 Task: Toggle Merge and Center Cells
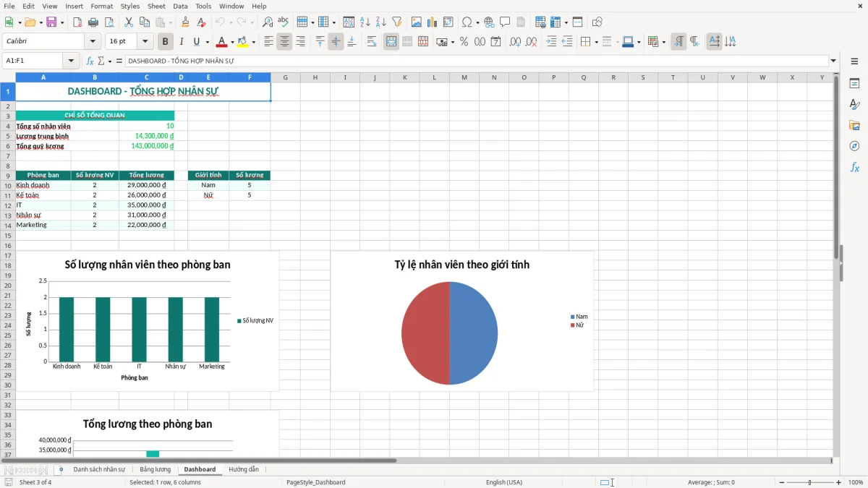tap(391, 42)
